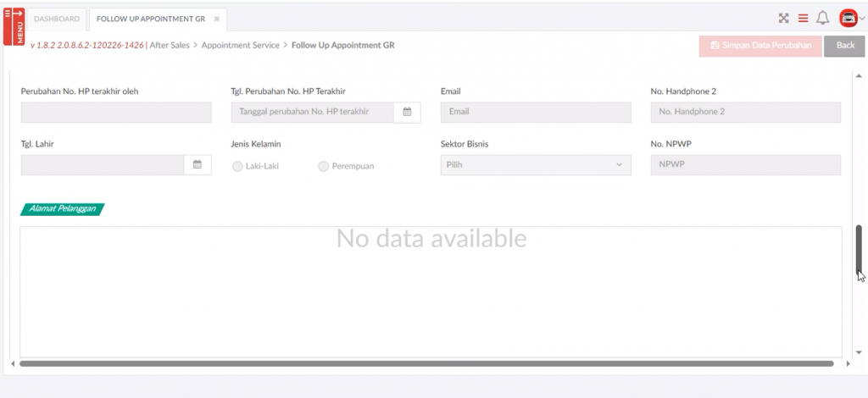The image size is (868, 398).
Task: Select the Follow Up Appointment GR tab
Action: tap(150, 19)
